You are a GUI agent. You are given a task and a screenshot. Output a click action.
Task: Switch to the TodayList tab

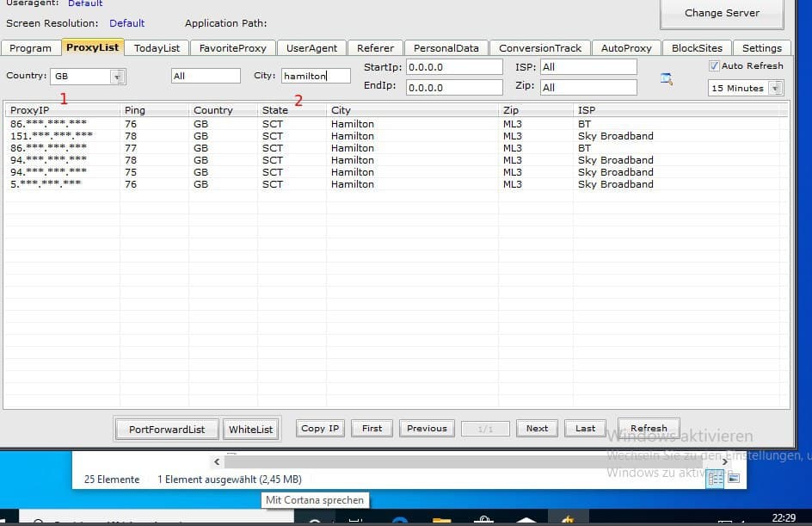157,48
